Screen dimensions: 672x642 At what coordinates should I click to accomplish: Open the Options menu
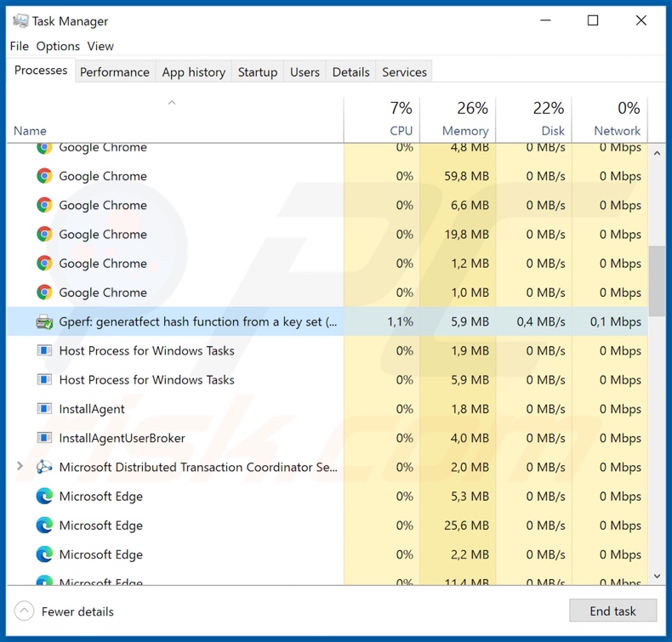(58, 46)
